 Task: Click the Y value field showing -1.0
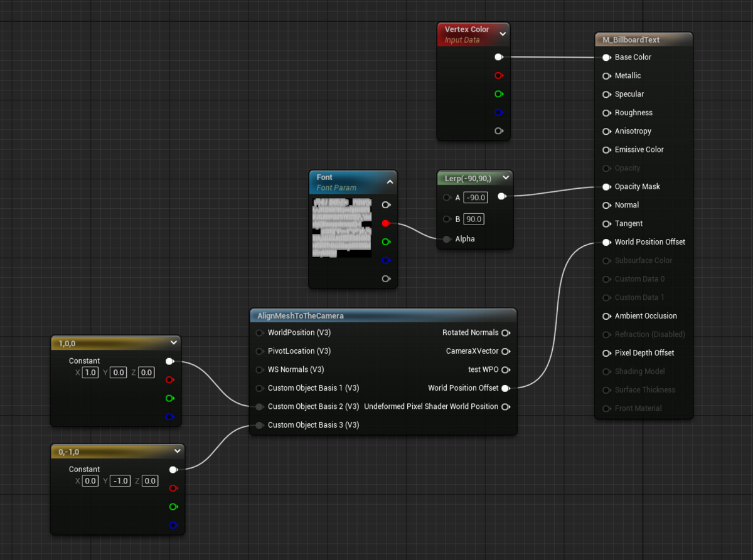[x=119, y=480]
